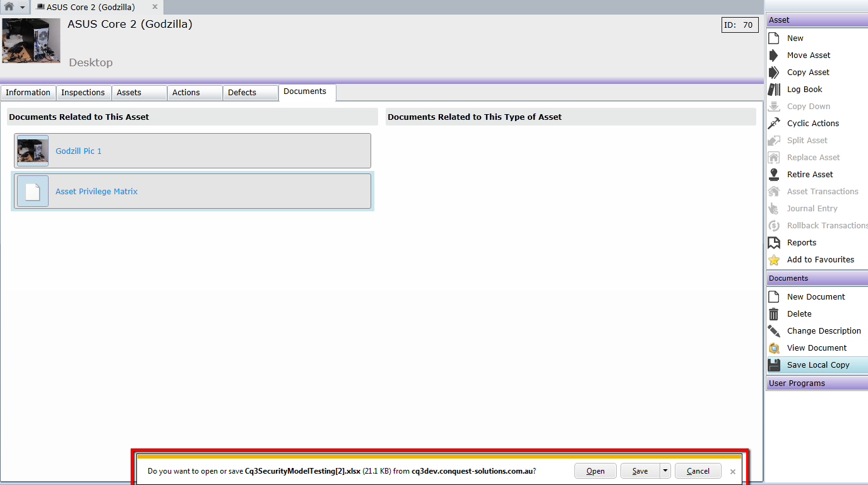Viewport: 868px width, 485px height.
Task: Click Save in the download bar
Action: (x=640, y=470)
